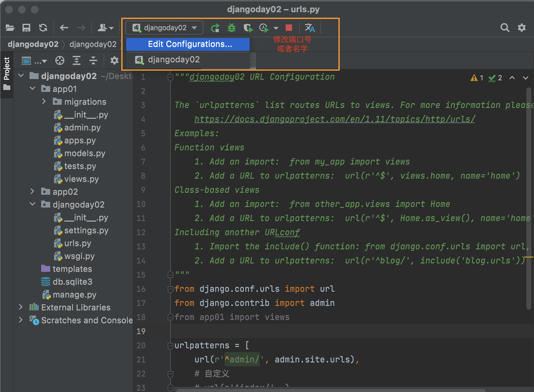Image resolution: width=534 pixels, height=392 pixels.
Task: Click the second djangoday02 breadcrumb
Action: click(93, 44)
